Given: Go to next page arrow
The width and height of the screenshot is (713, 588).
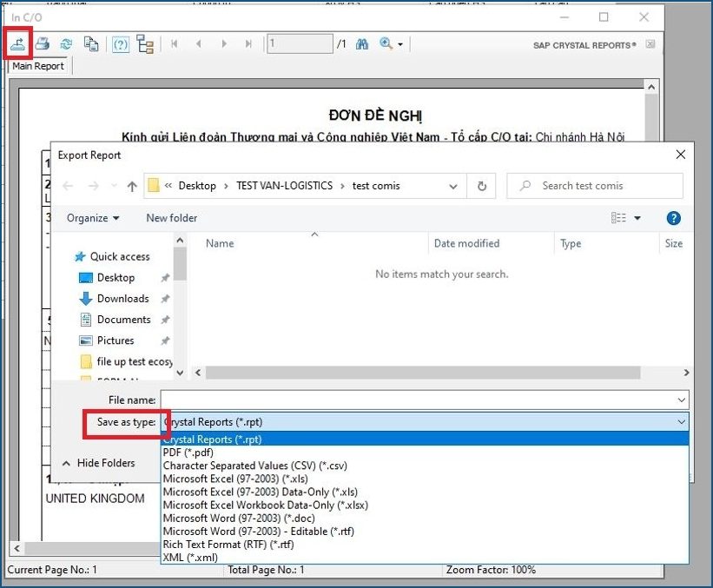Looking at the screenshot, I should [224, 43].
